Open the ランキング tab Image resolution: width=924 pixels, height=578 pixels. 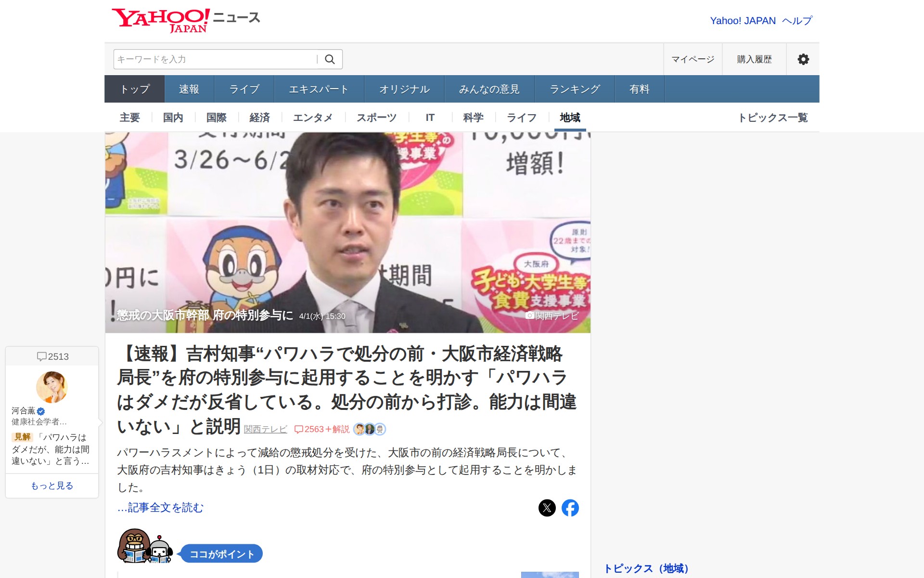pyautogui.click(x=575, y=89)
